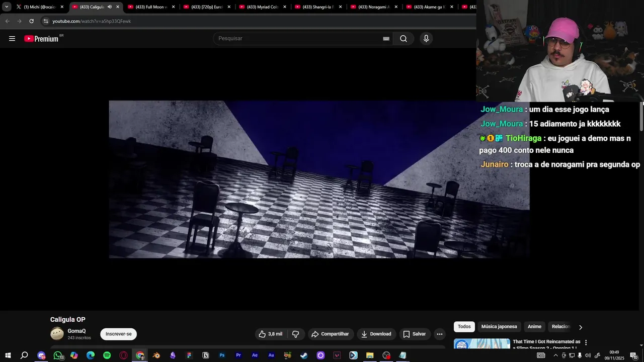Switch to the Full Moon tab
This screenshot has width=644, height=362.
click(150, 7)
